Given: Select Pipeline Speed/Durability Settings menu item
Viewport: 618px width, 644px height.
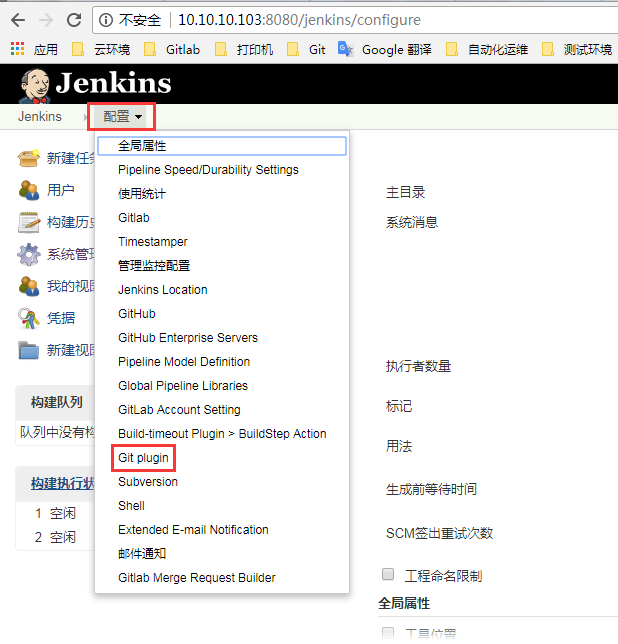Looking at the screenshot, I should tap(208, 170).
